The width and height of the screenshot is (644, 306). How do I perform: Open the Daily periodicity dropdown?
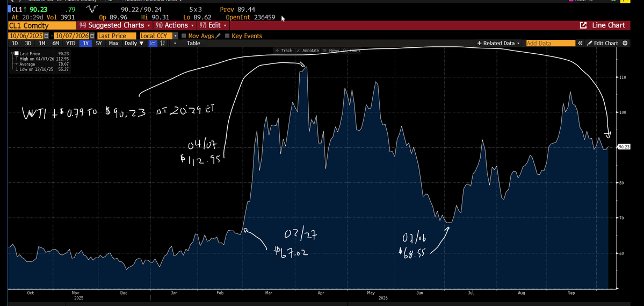point(134,43)
